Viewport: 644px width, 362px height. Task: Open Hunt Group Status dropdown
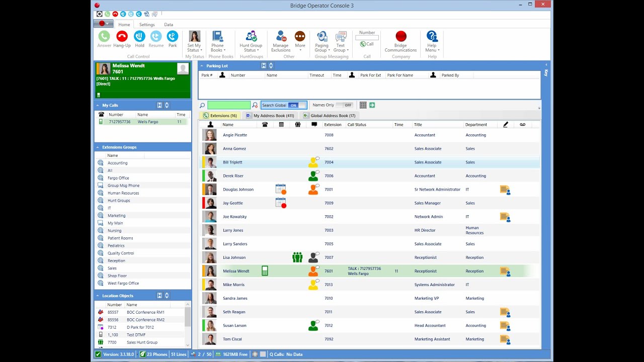(251, 41)
